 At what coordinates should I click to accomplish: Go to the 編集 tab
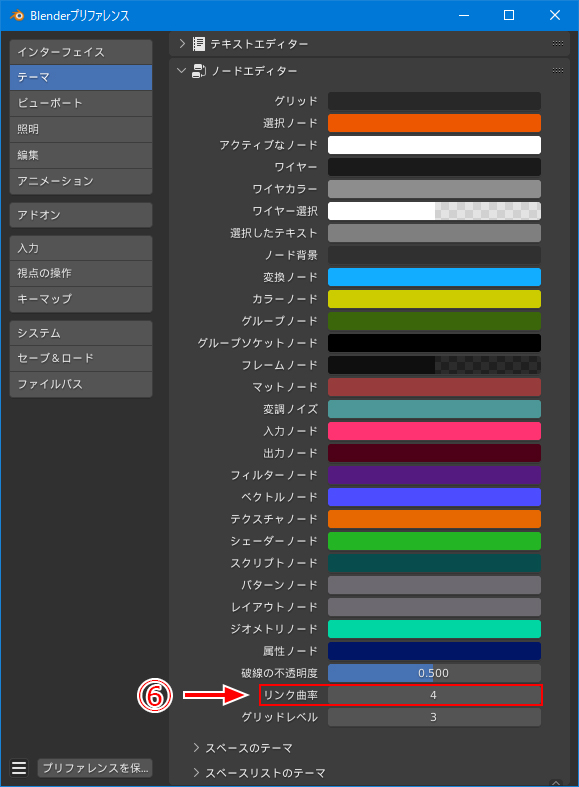(81, 156)
